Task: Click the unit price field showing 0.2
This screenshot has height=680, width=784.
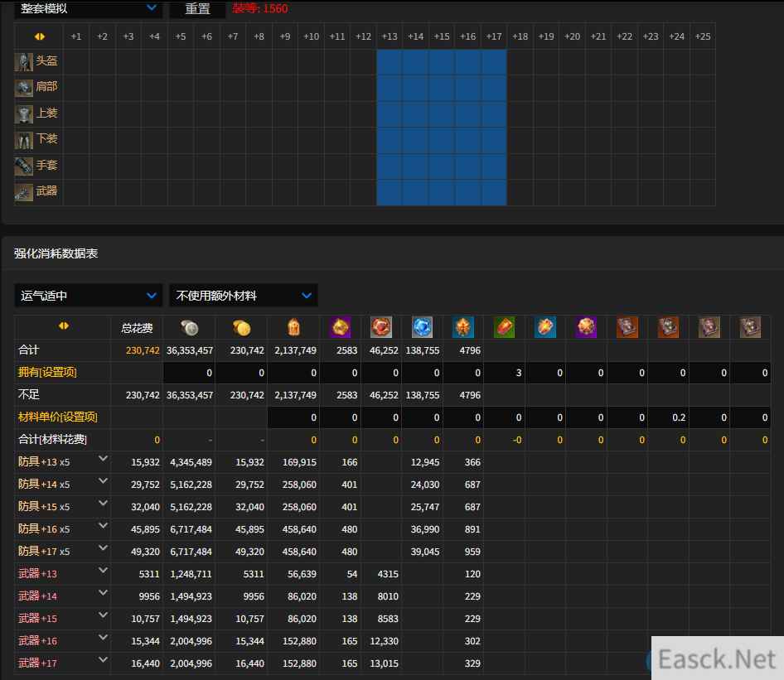Action: click(x=668, y=417)
